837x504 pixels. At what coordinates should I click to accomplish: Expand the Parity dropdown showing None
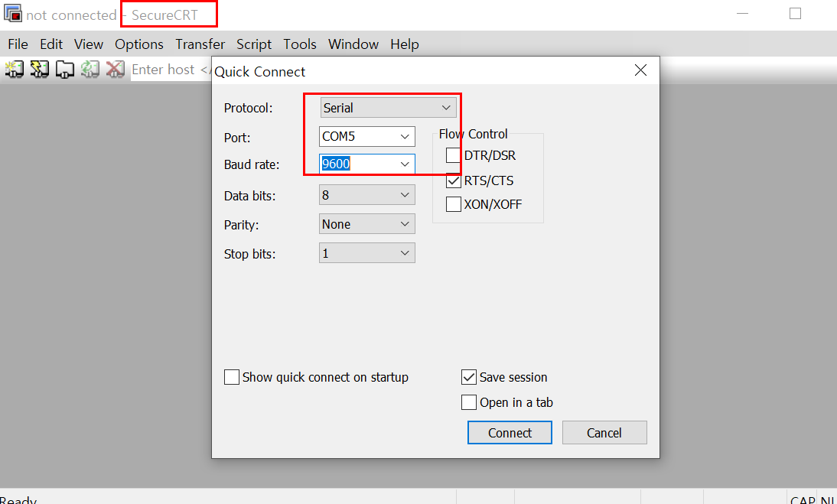pos(366,224)
